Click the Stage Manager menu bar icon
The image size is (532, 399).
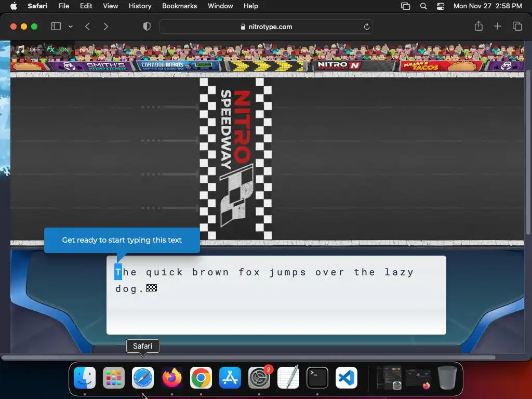click(x=405, y=6)
